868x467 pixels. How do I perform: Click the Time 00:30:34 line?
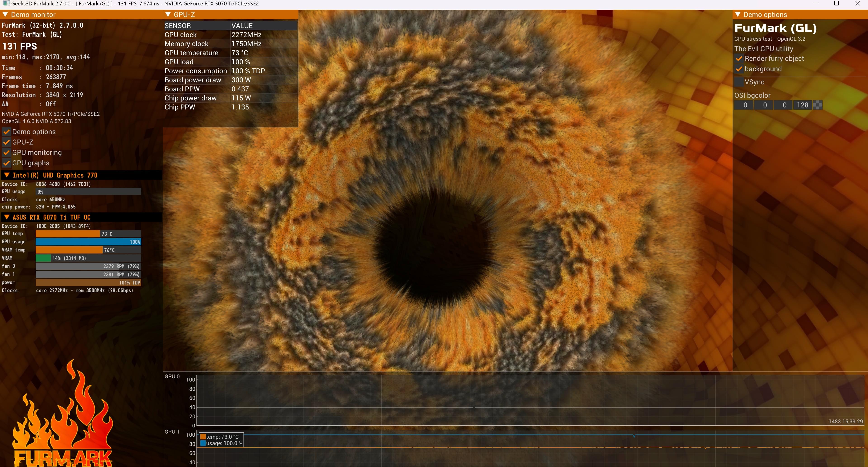point(37,68)
